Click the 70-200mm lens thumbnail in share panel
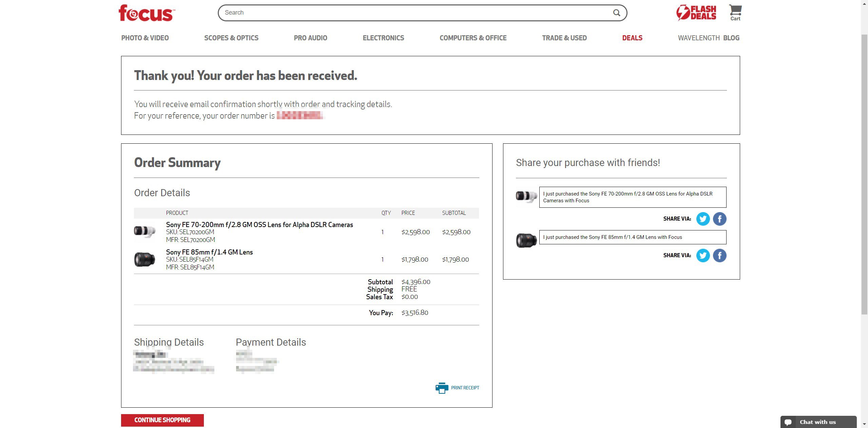 526,196
